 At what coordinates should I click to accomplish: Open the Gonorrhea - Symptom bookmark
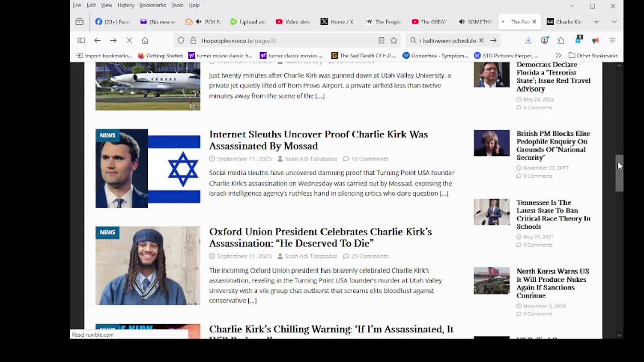point(437,56)
